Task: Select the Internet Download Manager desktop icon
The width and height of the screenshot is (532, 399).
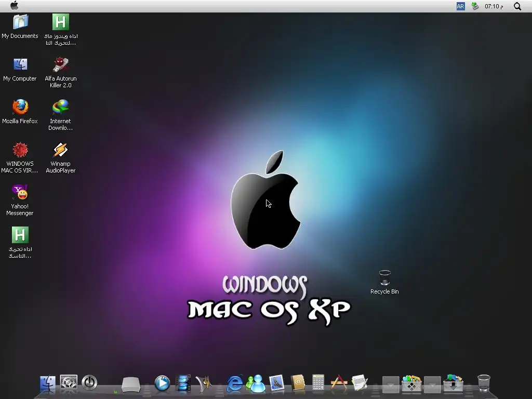Action: [x=61, y=115]
